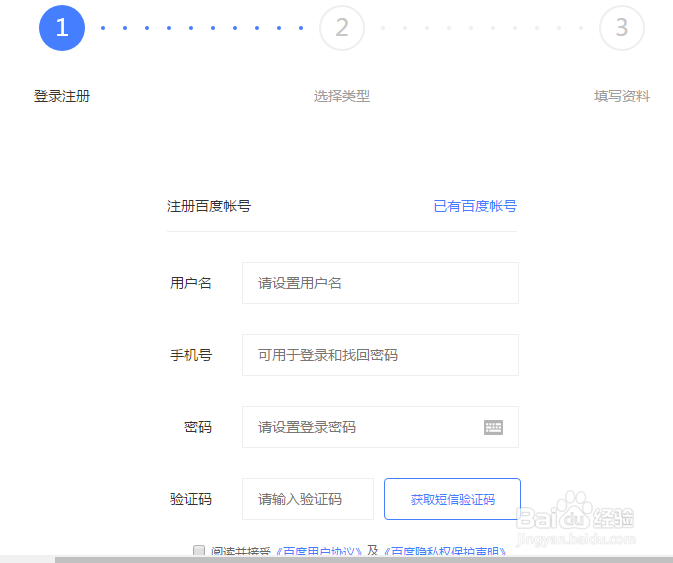Open the 百度隐私权保护声明 link

pos(445,551)
